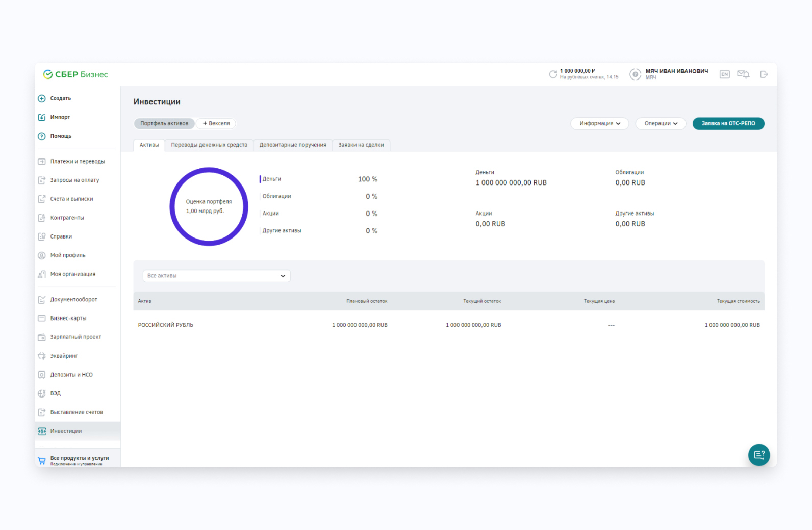Select the + Векселя pill
The height and width of the screenshot is (530, 812).
click(216, 123)
